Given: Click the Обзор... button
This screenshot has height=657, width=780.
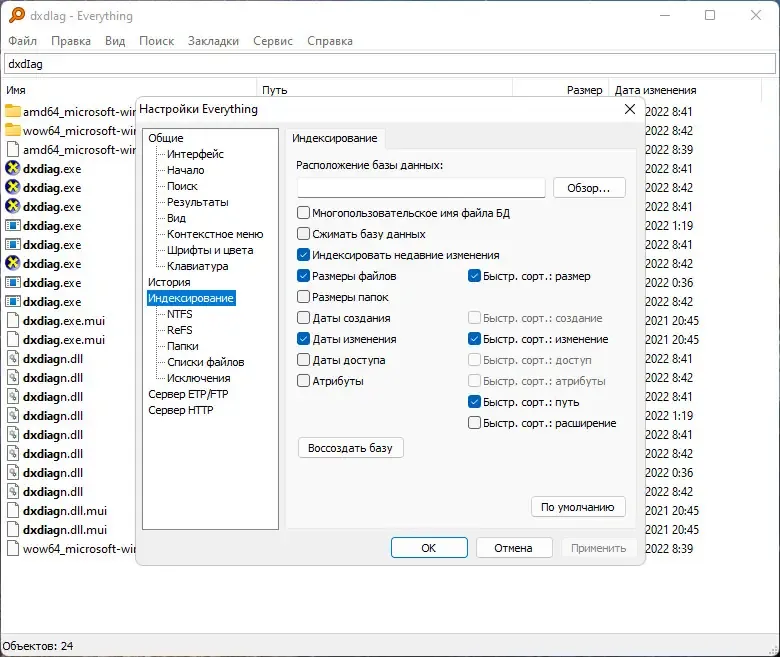Looking at the screenshot, I should pyautogui.click(x=589, y=188).
